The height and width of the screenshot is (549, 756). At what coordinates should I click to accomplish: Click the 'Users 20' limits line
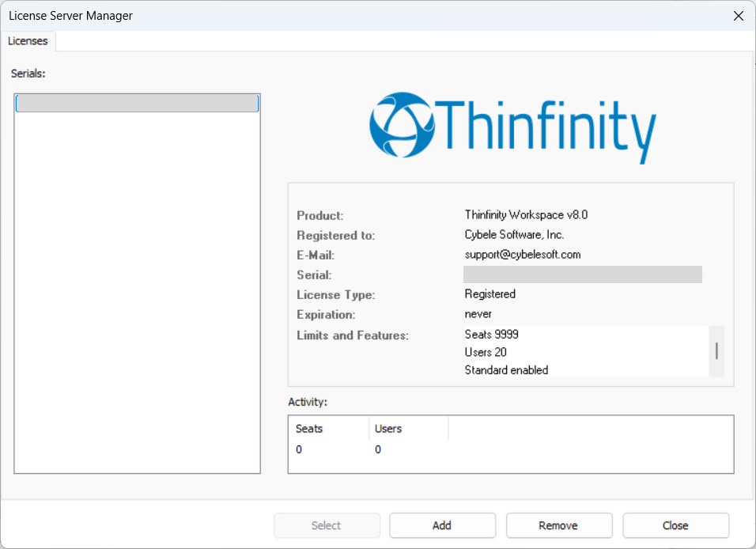coord(486,352)
